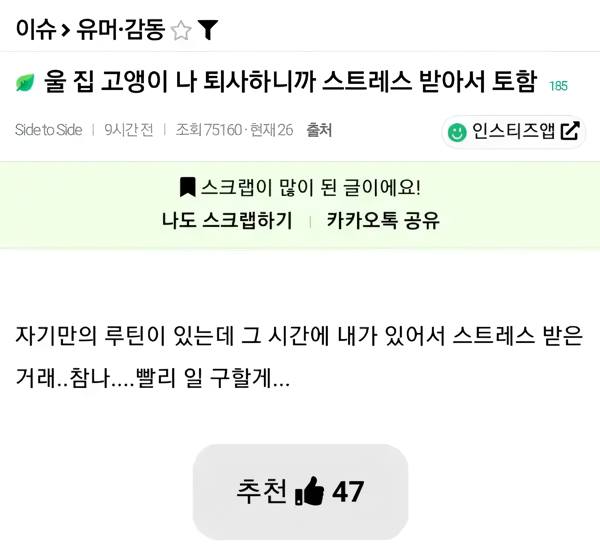Click the 나도 스크랩하기 link
The width and height of the screenshot is (600, 556).
coord(227,221)
